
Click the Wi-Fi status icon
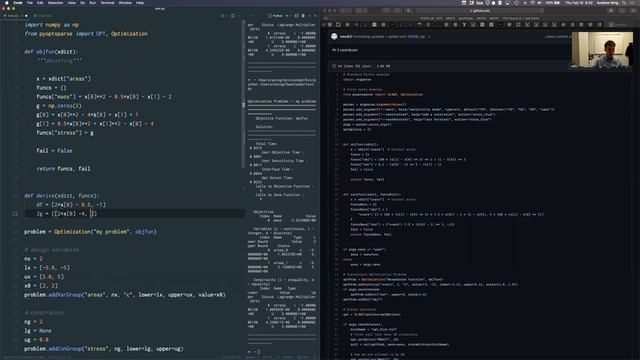[533, 2]
